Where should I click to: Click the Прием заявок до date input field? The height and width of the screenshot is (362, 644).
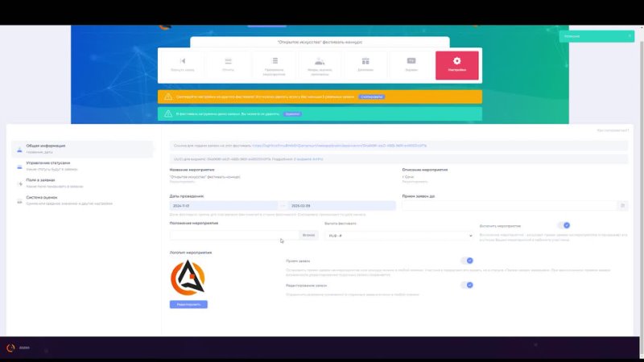509,206
